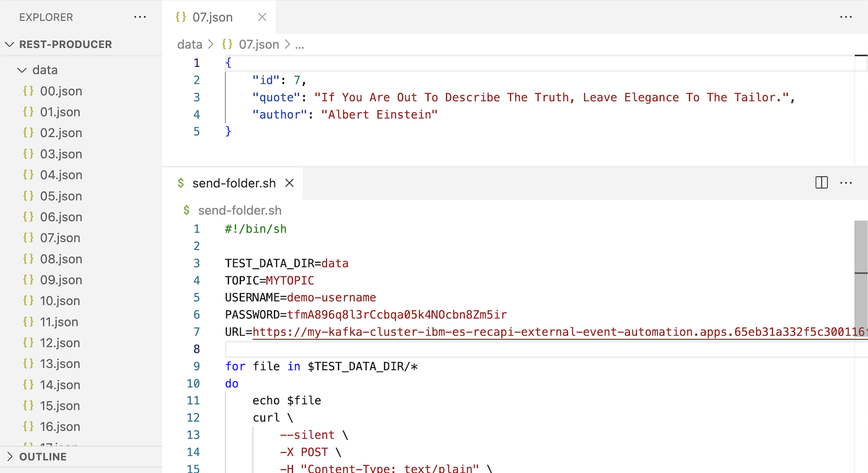The height and width of the screenshot is (473, 868).
Task: Click the JSON braces icon beside 00.json
Action: pos(28,91)
